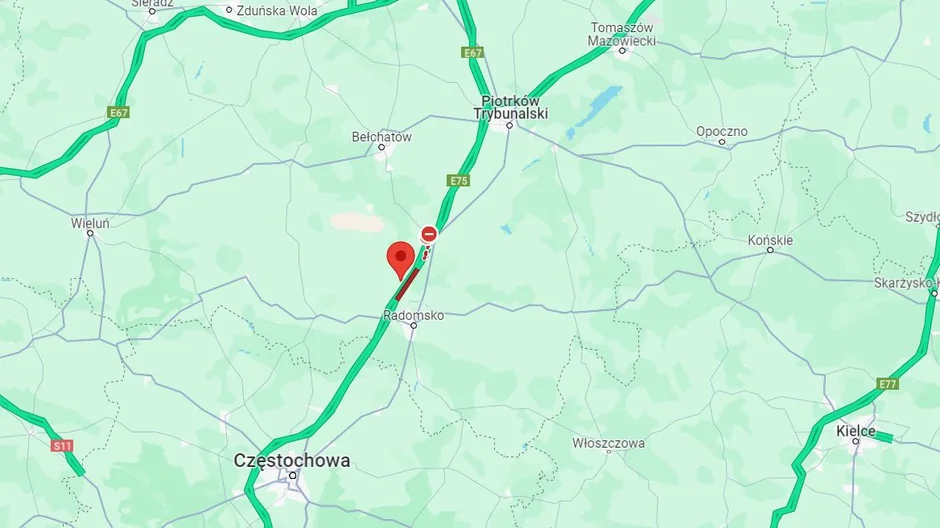Open the Bełchatów place label
Viewport: 940px width, 528px height.
click(382, 137)
